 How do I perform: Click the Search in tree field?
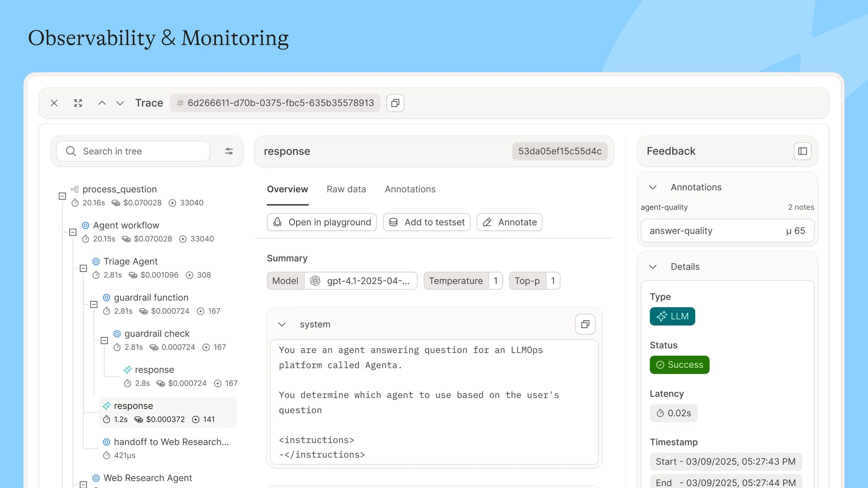pyautogui.click(x=133, y=151)
